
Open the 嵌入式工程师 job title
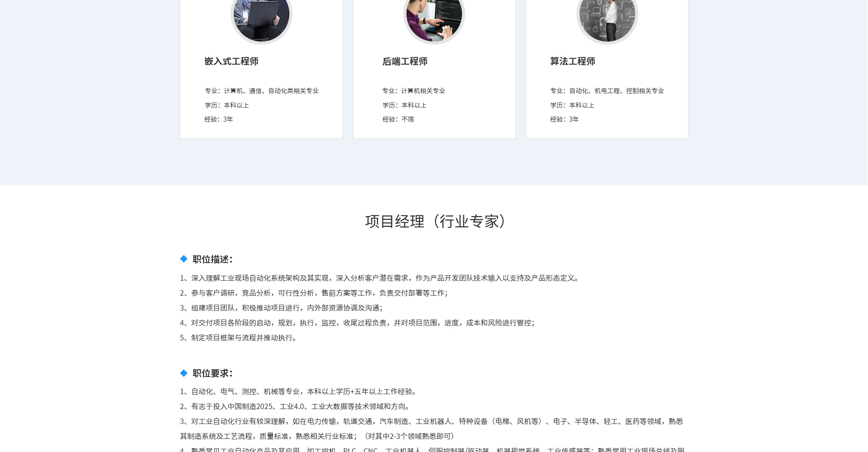tap(231, 61)
